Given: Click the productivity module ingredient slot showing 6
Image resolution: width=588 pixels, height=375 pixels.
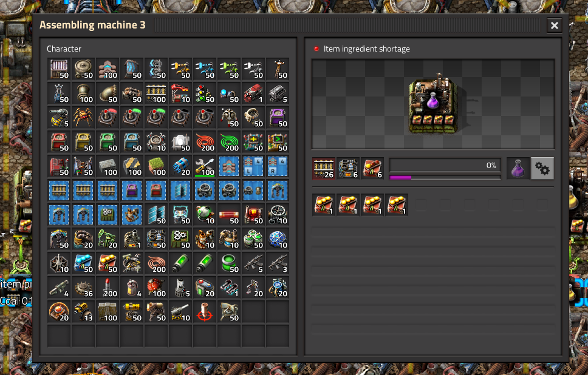Looking at the screenshot, I should (x=372, y=169).
